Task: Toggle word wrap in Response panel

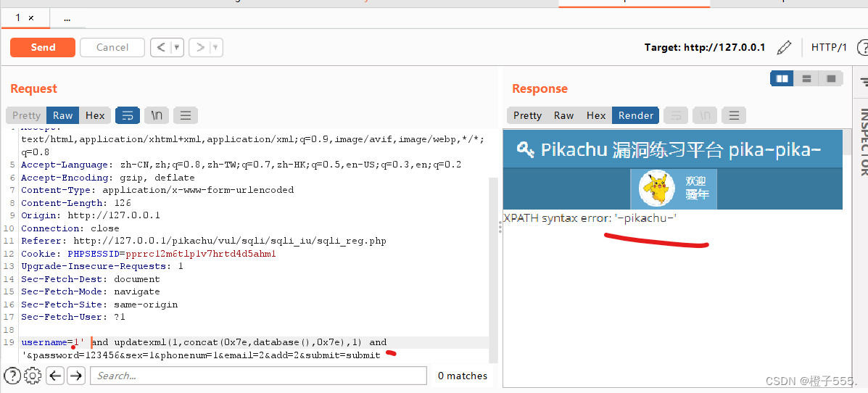Action: coord(676,115)
